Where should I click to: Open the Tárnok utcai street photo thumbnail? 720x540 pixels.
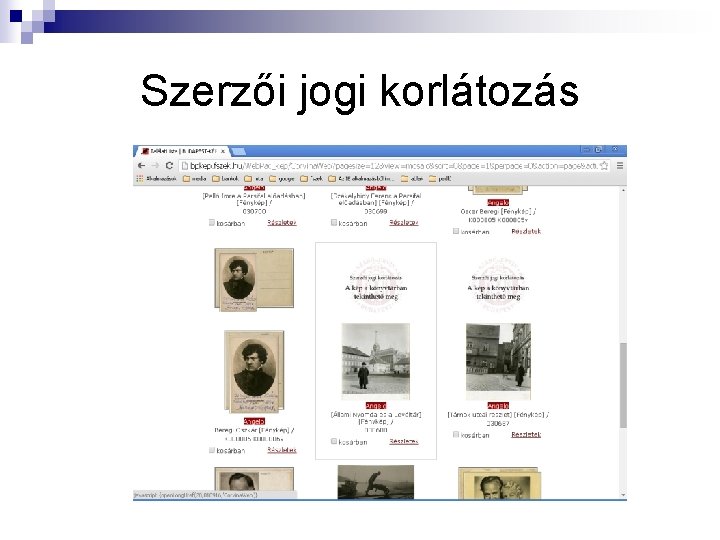pos(498,361)
